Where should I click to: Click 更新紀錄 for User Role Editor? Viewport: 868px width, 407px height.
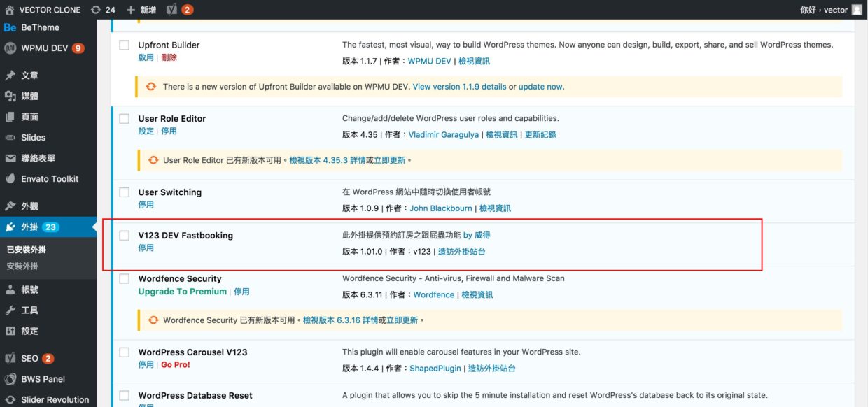coord(540,134)
